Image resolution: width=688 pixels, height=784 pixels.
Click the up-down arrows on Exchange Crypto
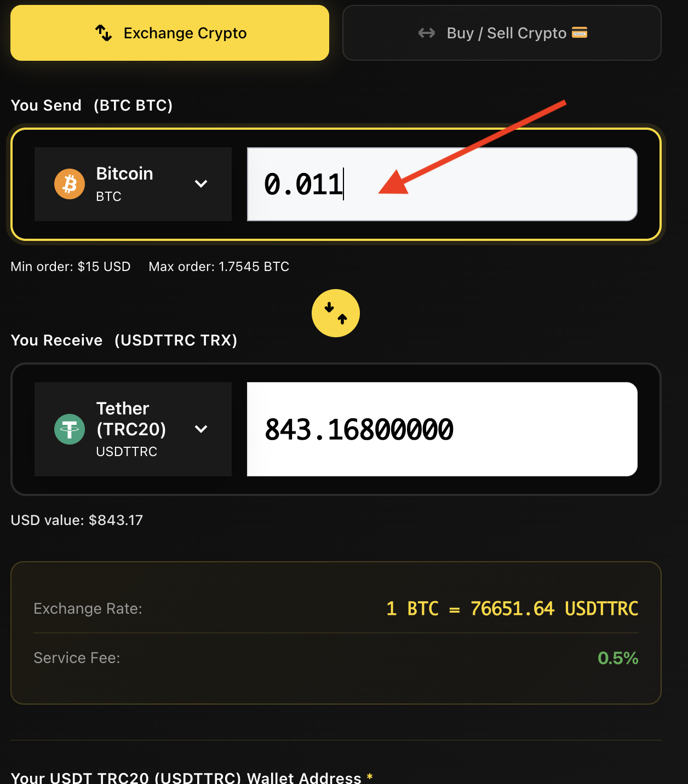tap(104, 33)
